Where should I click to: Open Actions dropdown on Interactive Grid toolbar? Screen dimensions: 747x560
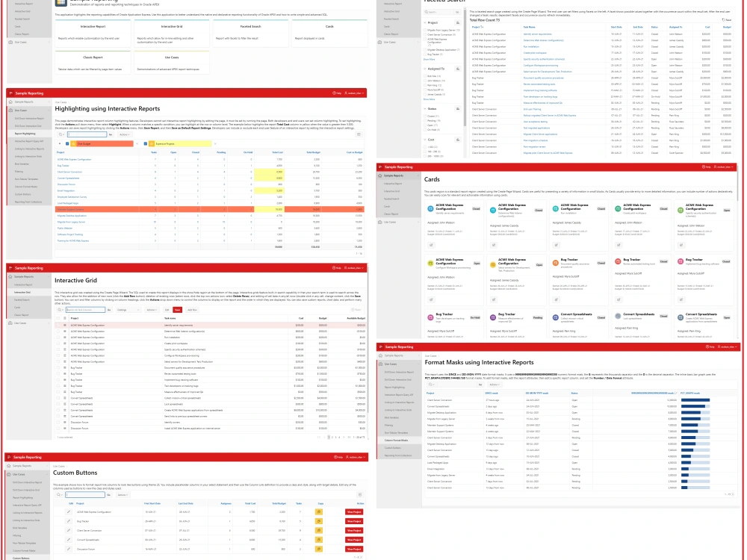coord(152,310)
